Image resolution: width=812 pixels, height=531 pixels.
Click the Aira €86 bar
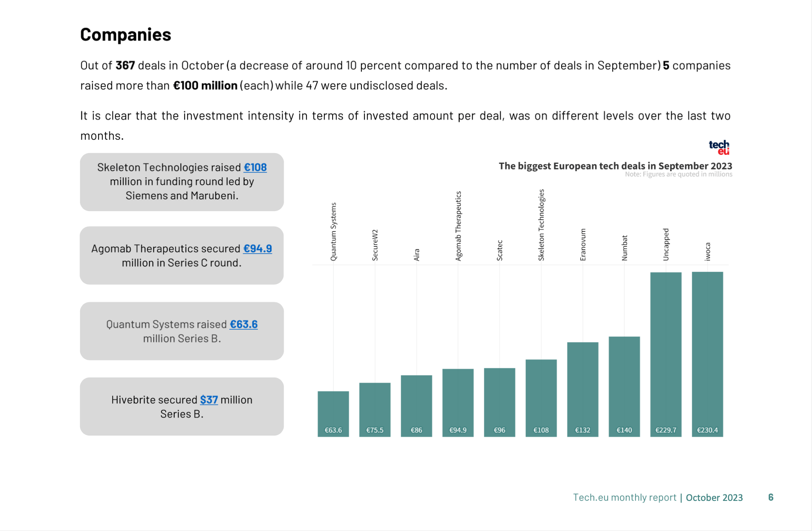(x=416, y=405)
